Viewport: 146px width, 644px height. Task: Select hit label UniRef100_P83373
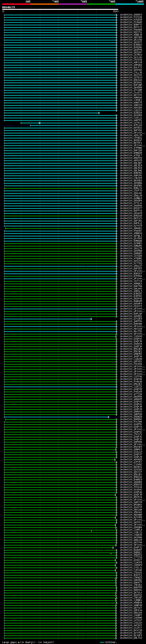tap(131, 306)
